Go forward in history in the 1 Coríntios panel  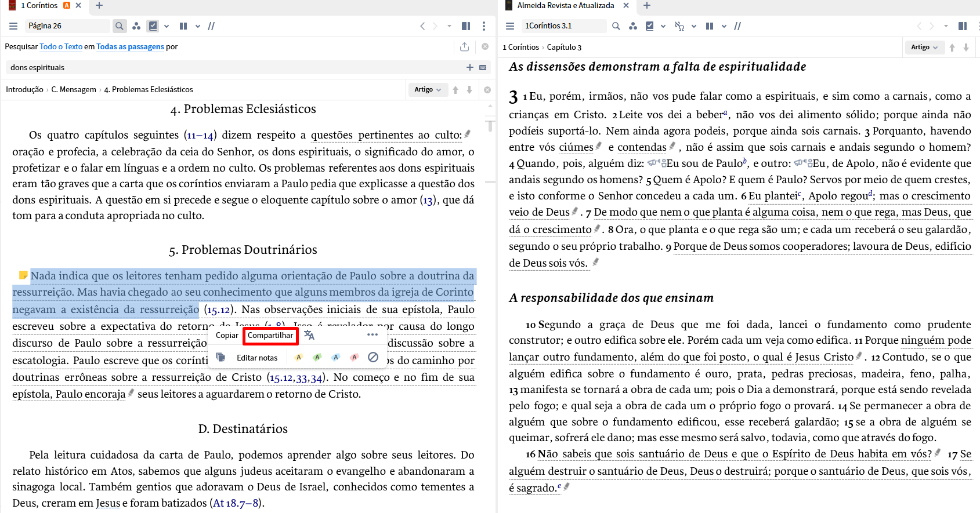point(435,26)
